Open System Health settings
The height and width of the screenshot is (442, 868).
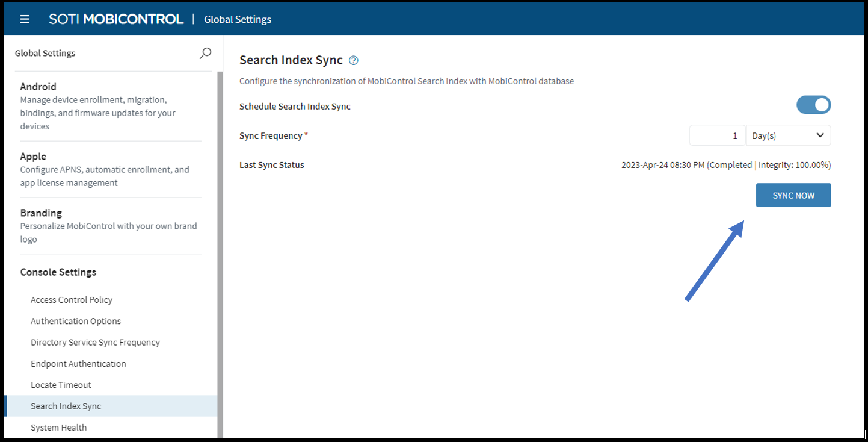point(58,428)
